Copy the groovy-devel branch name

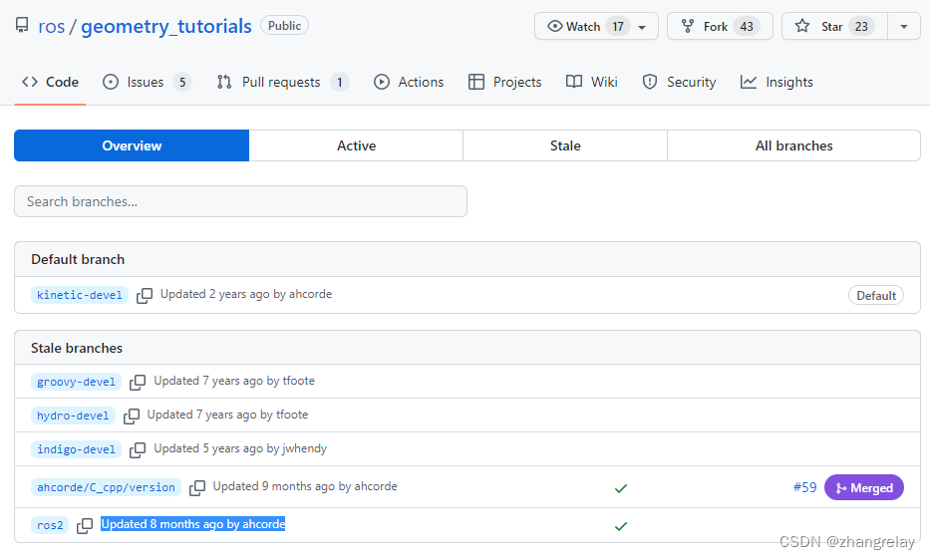coord(137,382)
